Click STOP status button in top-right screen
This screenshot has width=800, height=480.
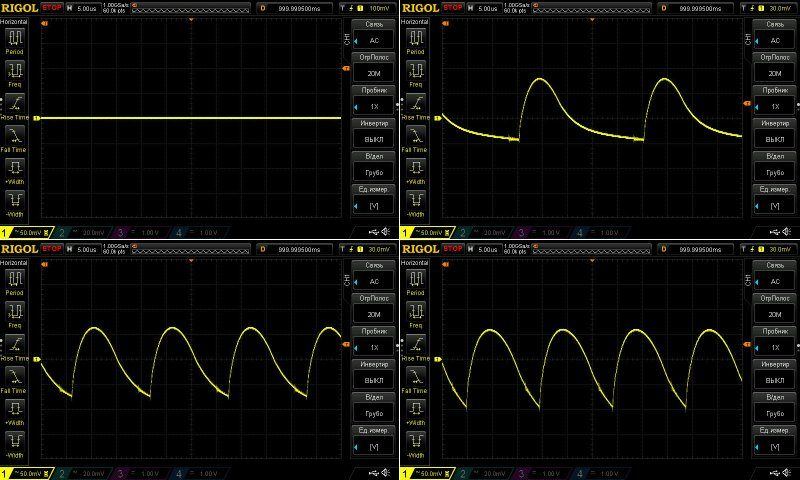click(453, 7)
